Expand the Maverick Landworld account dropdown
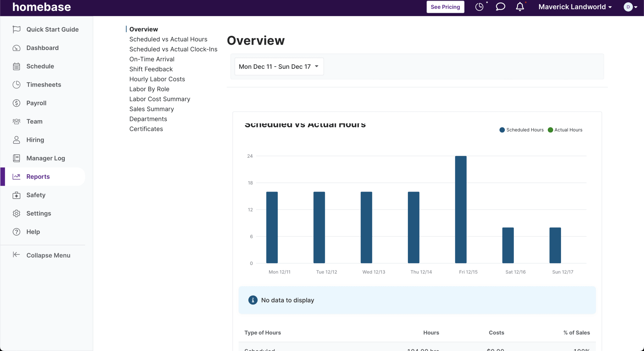 point(575,7)
